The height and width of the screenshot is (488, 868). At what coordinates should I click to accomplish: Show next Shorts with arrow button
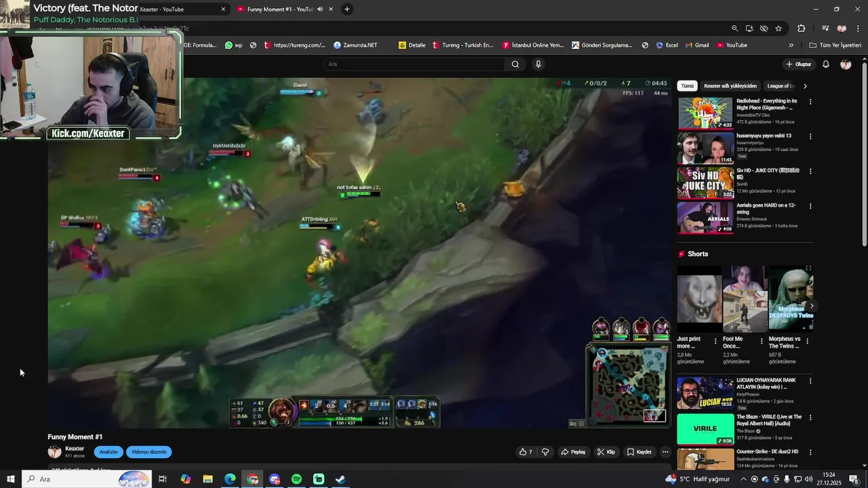click(x=812, y=306)
